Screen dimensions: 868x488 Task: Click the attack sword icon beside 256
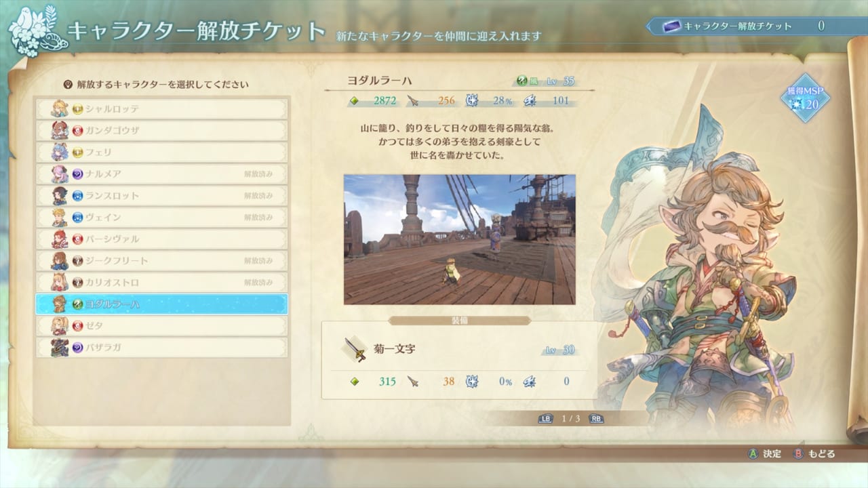pos(413,101)
